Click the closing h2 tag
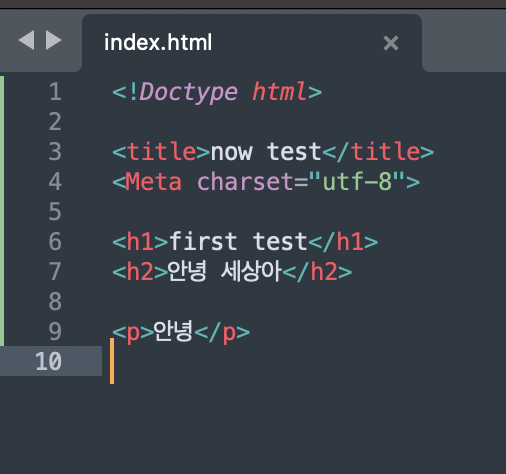 pyautogui.click(x=318, y=272)
